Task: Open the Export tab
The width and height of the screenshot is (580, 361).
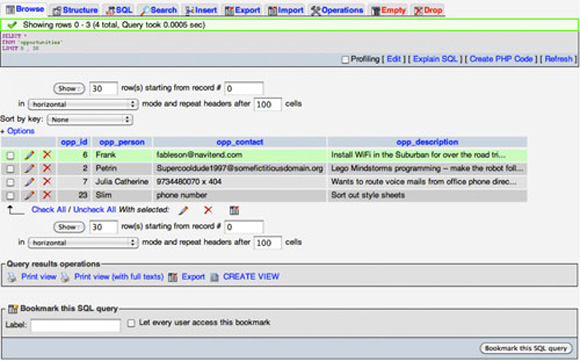Action: (243, 10)
